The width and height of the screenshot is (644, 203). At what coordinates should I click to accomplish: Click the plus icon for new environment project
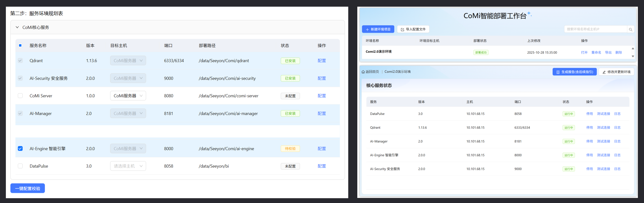click(367, 30)
